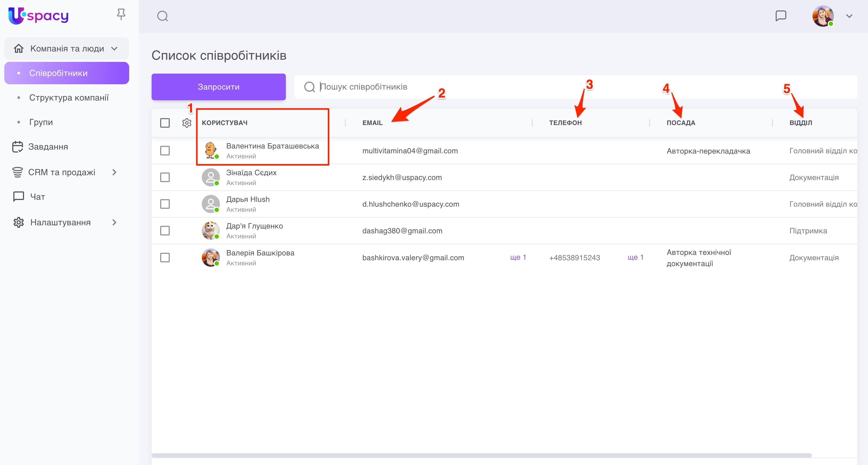Click the КОРИСТУВАЧ column header
This screenshot has height=465, width=868.
pos(224,123)
